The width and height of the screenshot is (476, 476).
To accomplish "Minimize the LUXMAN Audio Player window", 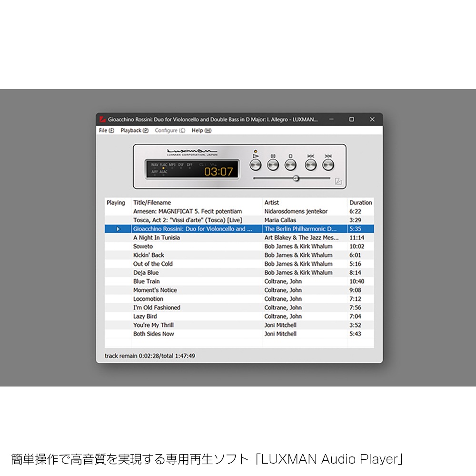I will tap(331, 119).
